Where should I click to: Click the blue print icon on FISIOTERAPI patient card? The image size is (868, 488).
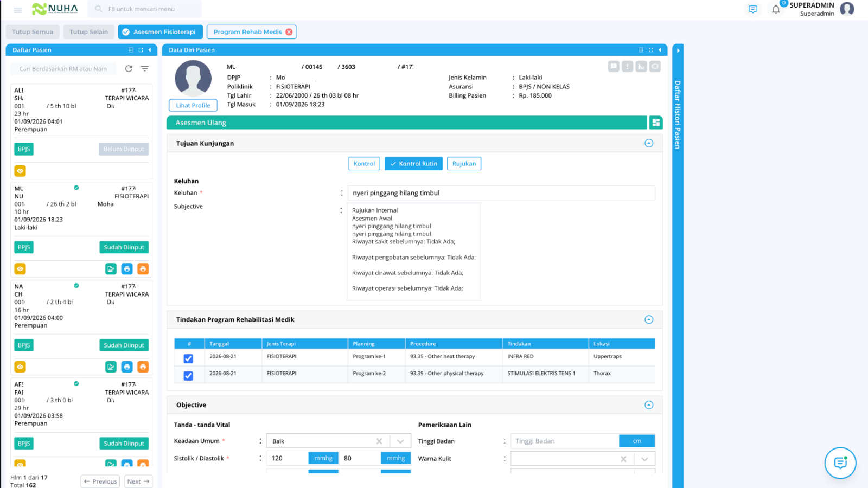(x=127, y=269)
